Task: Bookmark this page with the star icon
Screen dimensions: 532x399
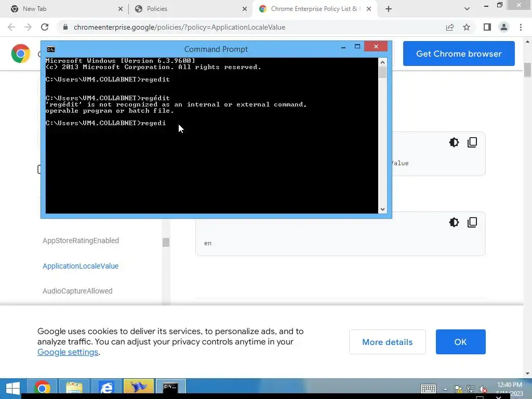Action: coord(467,27)
